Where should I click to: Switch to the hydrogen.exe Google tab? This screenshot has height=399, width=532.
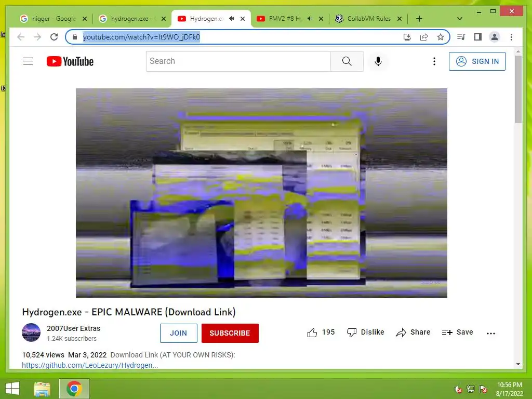[x=132, y=19]
